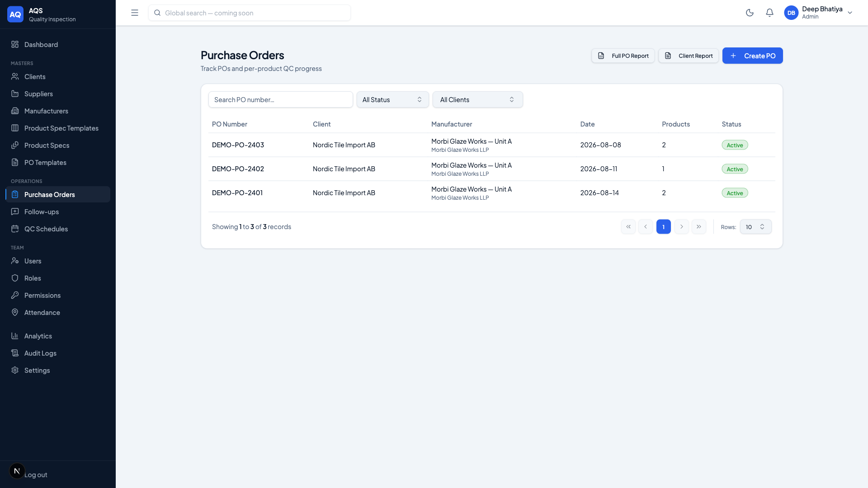Click the Product Spec Templates icon
The width and height of the screenshot is (868, 488).
click(15, 128)
